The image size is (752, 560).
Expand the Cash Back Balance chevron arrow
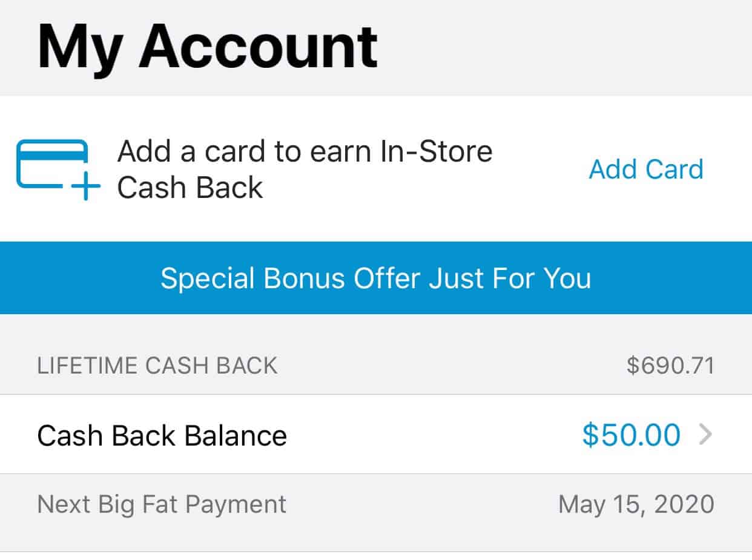click(x=705, y=435)
